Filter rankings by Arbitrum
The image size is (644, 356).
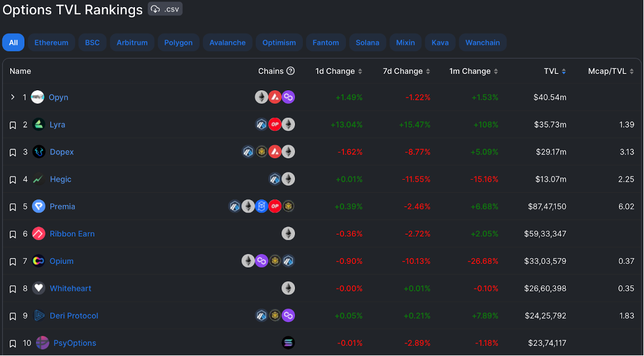pos(132,42)
